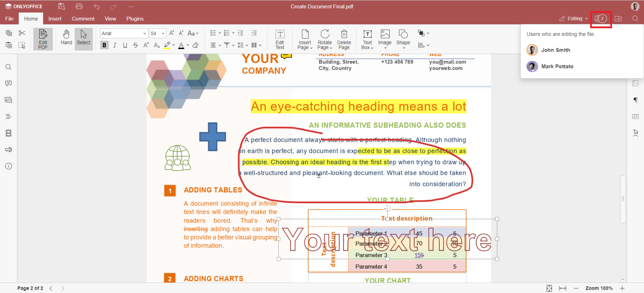This screenshot has width=644, height=293.
Task: Open the Editing mode dropdown
Action: tap(573, 18)
